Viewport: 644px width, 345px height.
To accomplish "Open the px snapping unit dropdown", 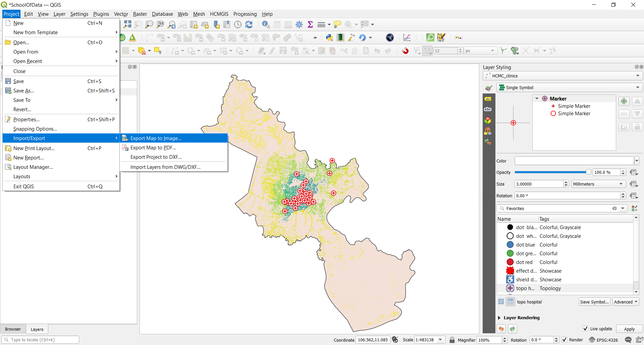I will click(480, 51).
